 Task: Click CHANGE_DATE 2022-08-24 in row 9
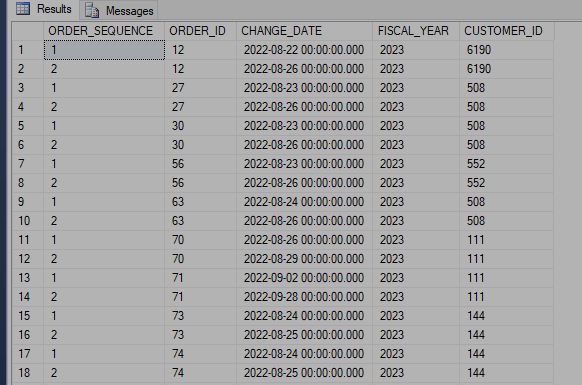tap(304, 202)
